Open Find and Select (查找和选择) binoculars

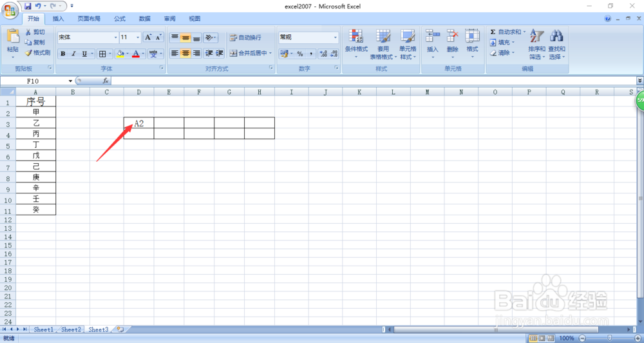556,44
